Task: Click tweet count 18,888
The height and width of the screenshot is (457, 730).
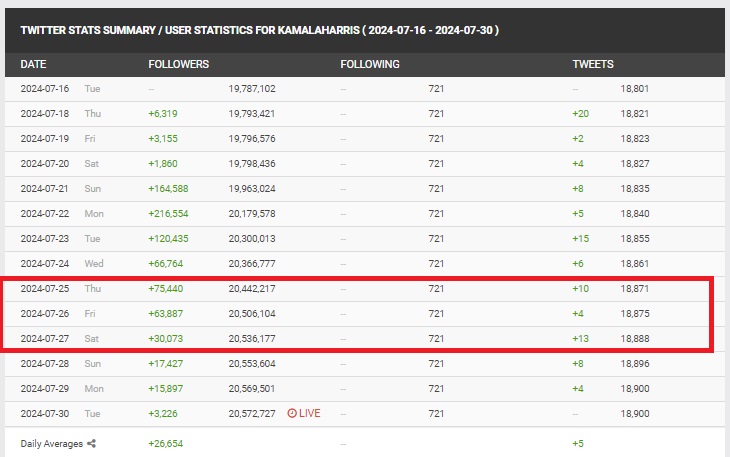Action: 635,339
